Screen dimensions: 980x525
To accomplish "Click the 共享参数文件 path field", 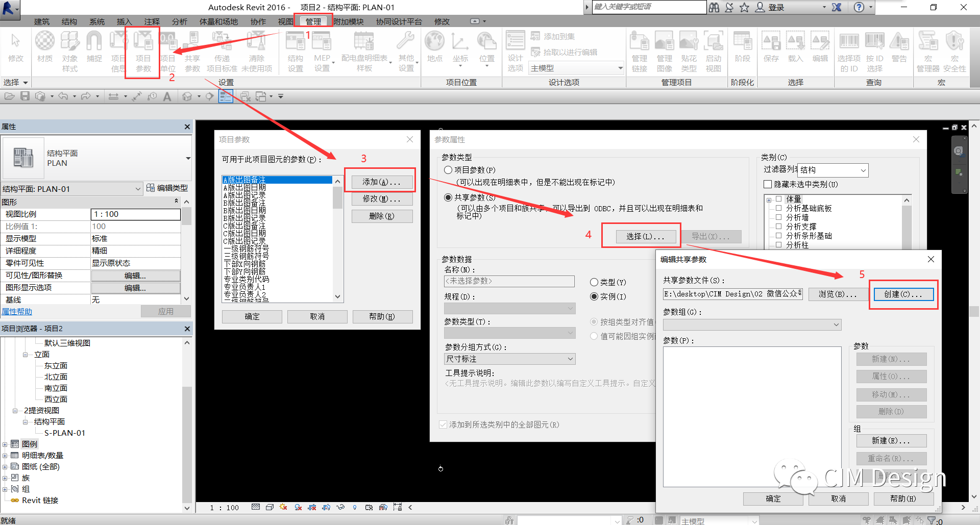I will (732, 294).
